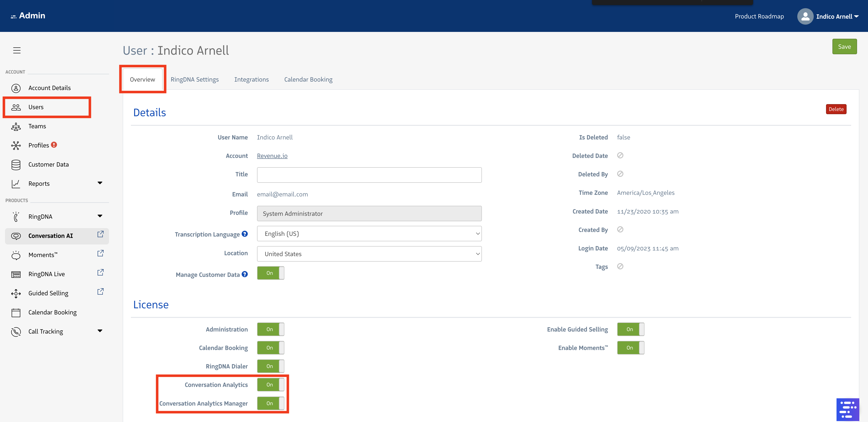Viewport: 868px width, 422px height.
Task: Open the Transcription Language dropdown
Action: pos(369,234)
